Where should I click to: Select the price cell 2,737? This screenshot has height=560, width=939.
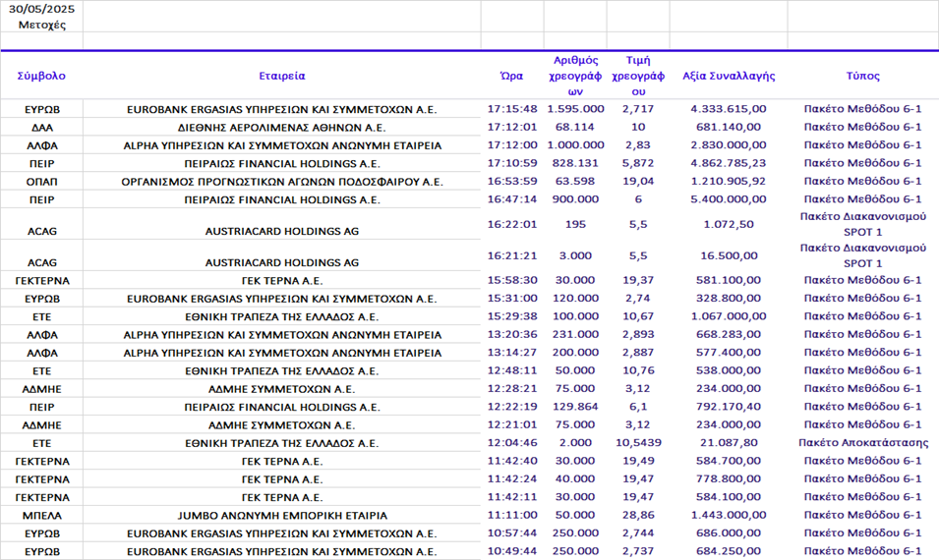(638, 550)
